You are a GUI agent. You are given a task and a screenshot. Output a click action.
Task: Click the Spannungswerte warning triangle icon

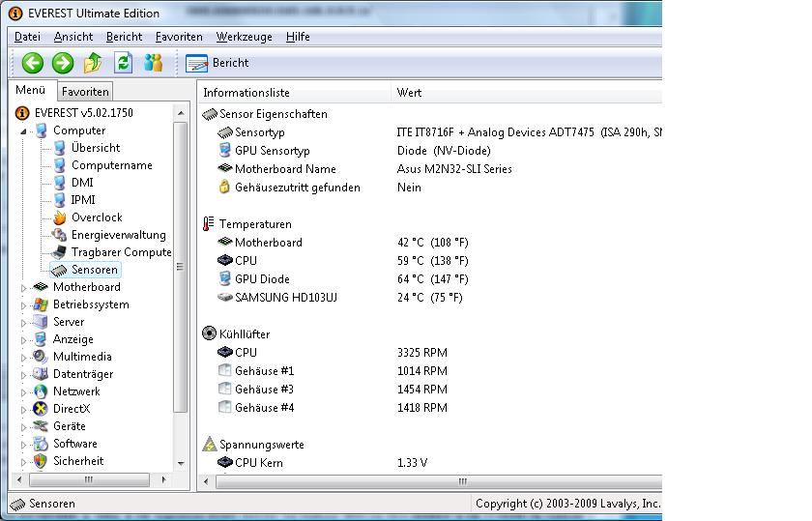(209, 444)
